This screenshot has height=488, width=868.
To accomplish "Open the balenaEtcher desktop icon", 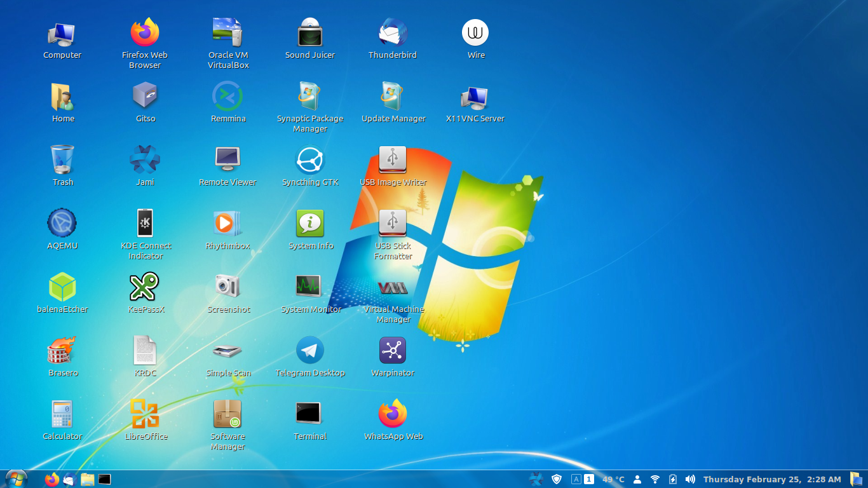I will 62,287.
